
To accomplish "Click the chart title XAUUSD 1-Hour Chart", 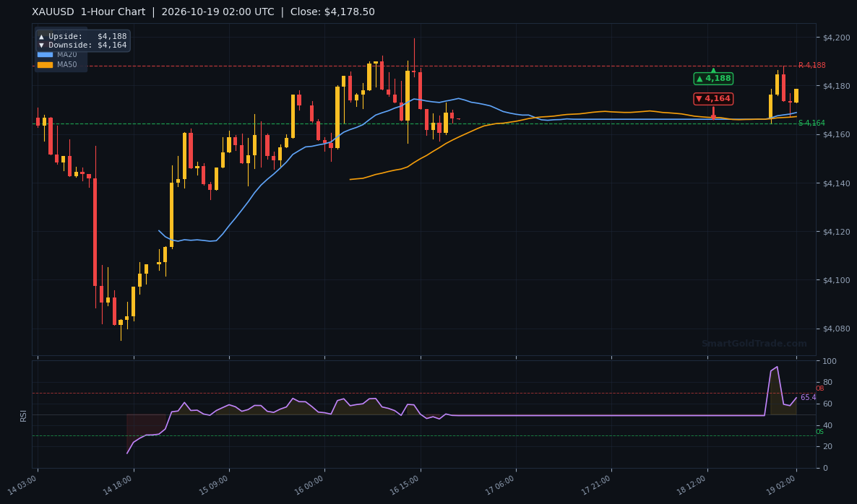I will point(89,12).
